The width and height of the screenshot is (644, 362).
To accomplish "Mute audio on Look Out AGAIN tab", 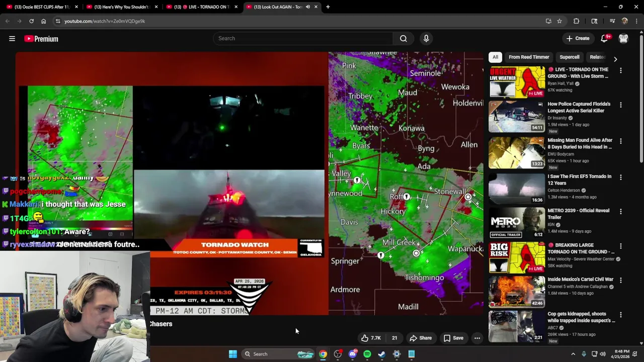I will pyautogui.click(x=307, y=7).
